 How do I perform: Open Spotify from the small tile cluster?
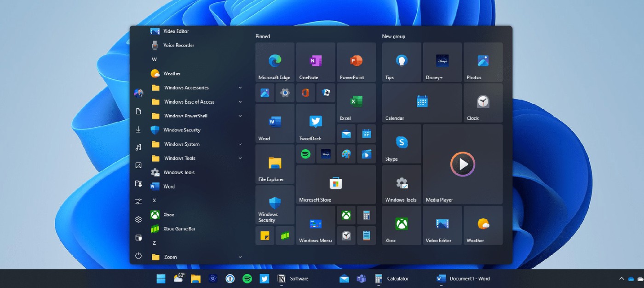click(305, 154)
